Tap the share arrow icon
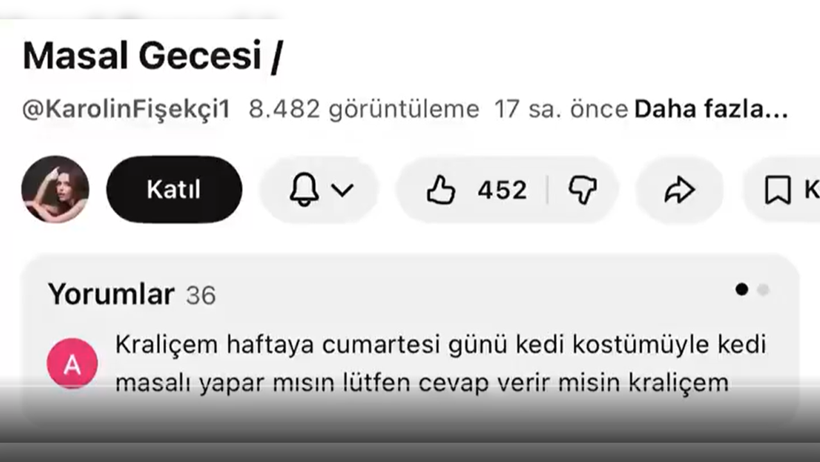Viewport: 820px width, 462px height. pos(679,190)
